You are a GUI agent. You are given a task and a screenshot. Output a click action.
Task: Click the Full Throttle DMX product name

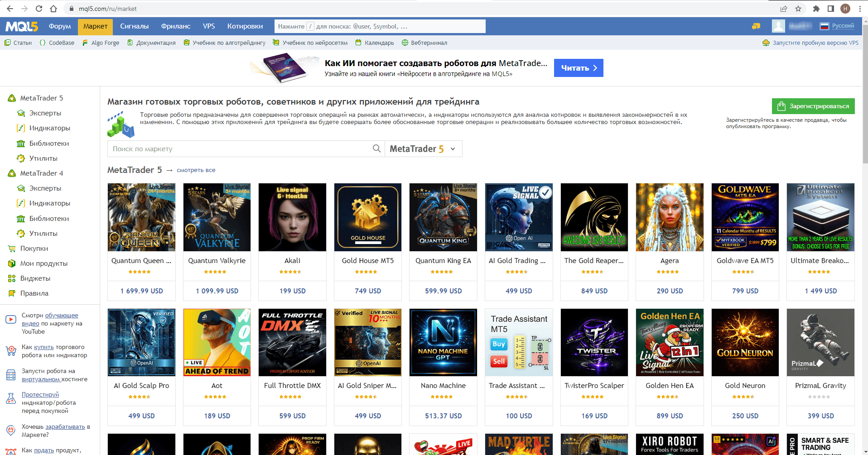[x=292, y=386]
